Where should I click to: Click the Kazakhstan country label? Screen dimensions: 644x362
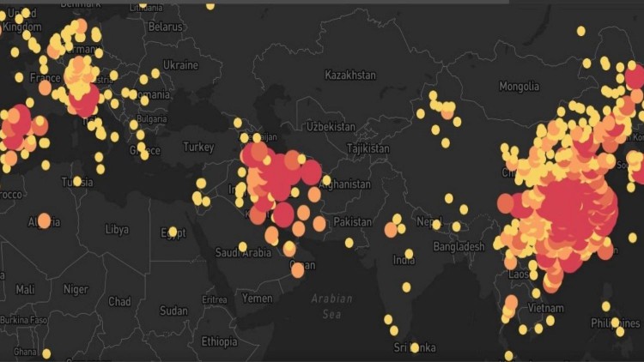point(349,75)
